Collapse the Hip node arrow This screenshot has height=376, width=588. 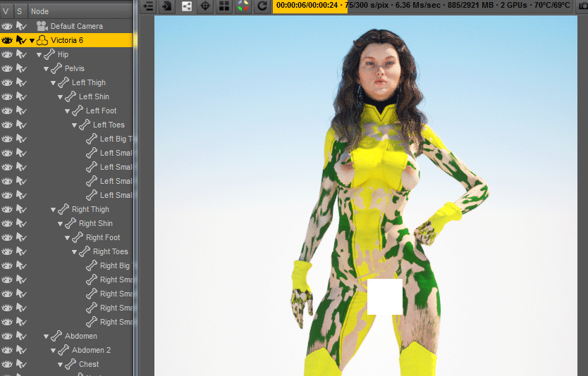point(39,55)
